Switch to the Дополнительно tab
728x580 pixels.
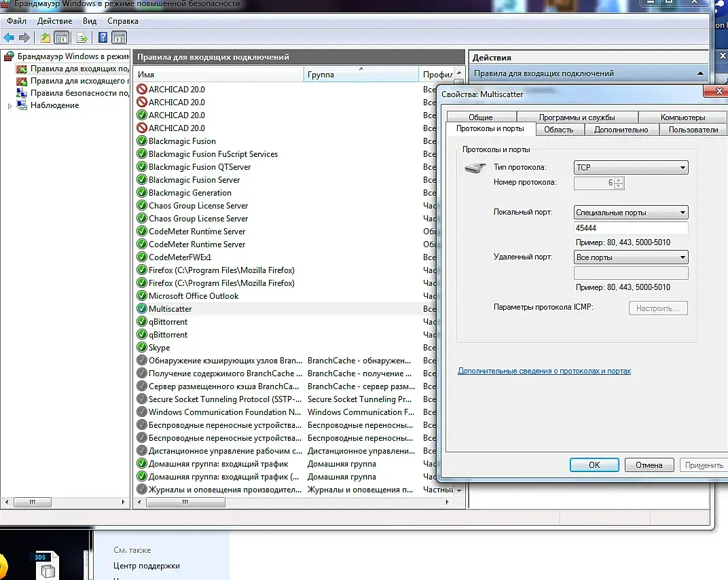click(x=621, y=130)
